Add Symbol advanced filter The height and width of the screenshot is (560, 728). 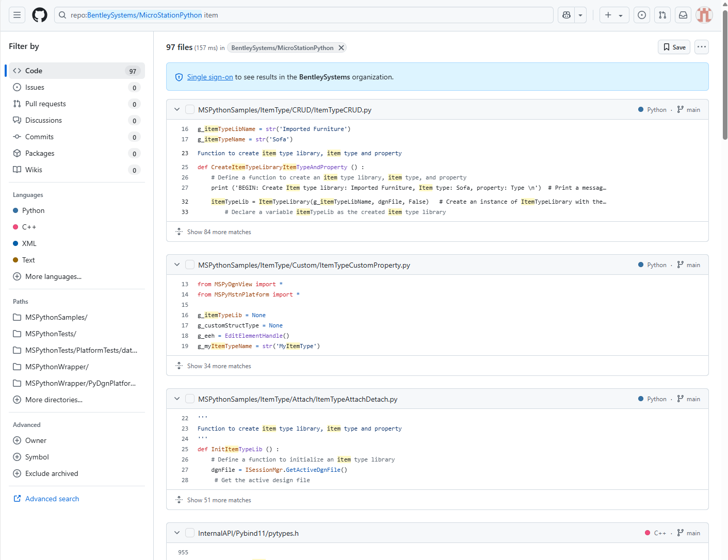pos(77,457)
